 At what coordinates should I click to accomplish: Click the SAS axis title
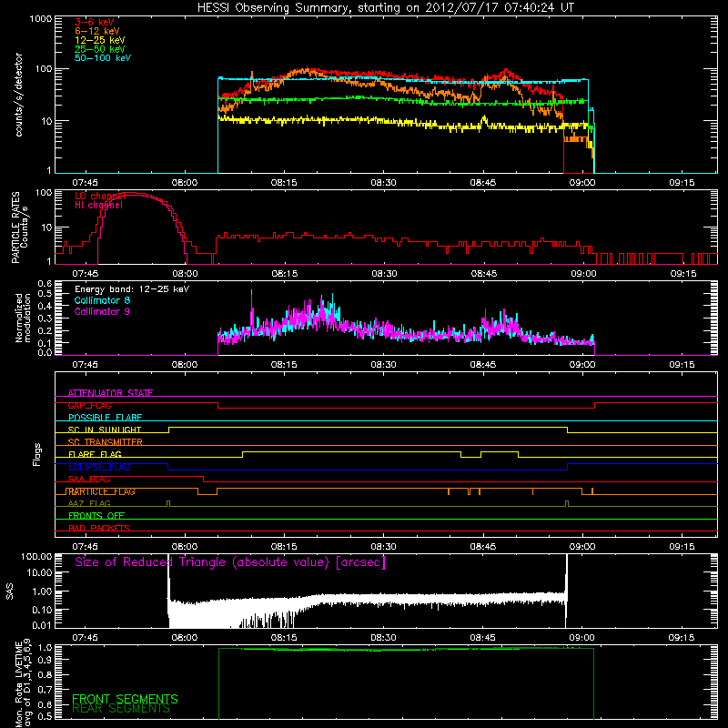point(10,591)
